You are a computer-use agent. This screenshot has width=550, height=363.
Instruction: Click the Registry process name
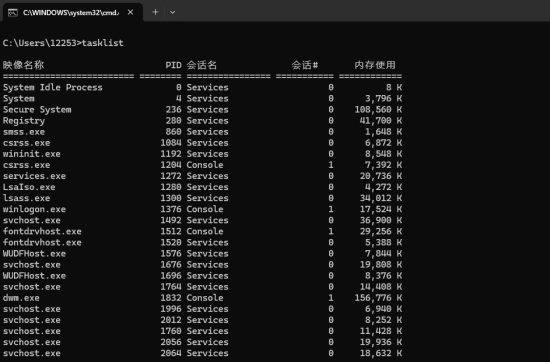(24, 121)
